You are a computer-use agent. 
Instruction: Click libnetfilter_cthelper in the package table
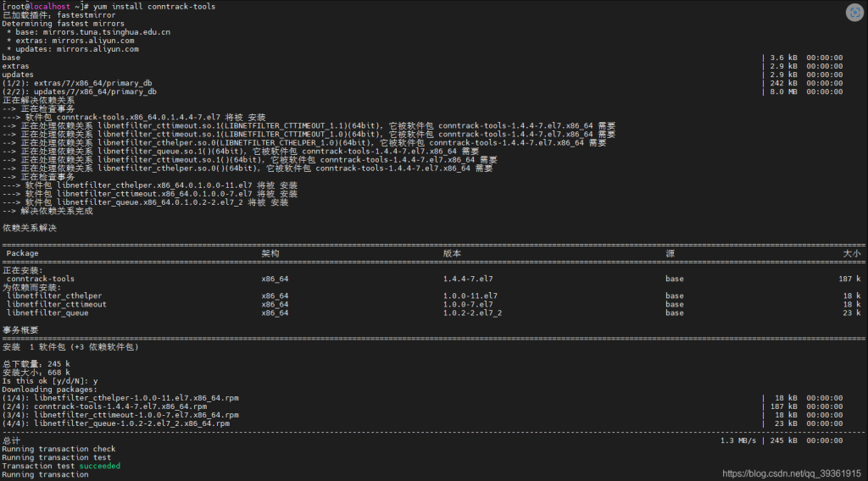54,296
